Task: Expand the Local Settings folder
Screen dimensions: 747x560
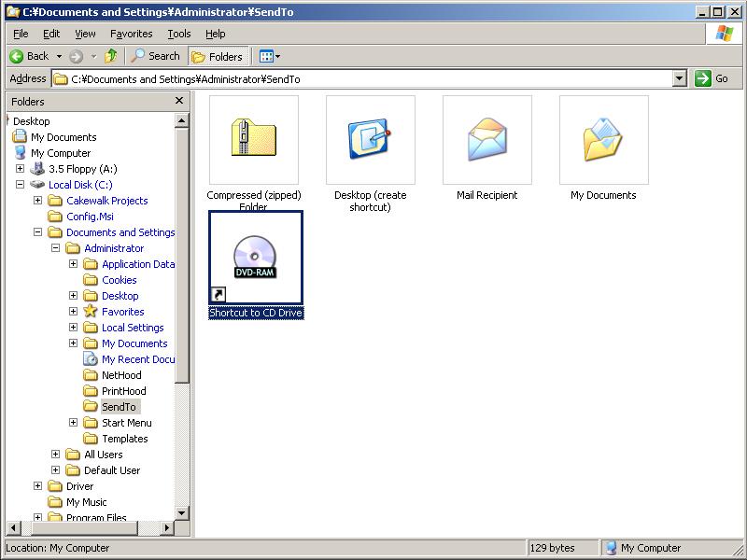Action: click(x=74, y=328)
